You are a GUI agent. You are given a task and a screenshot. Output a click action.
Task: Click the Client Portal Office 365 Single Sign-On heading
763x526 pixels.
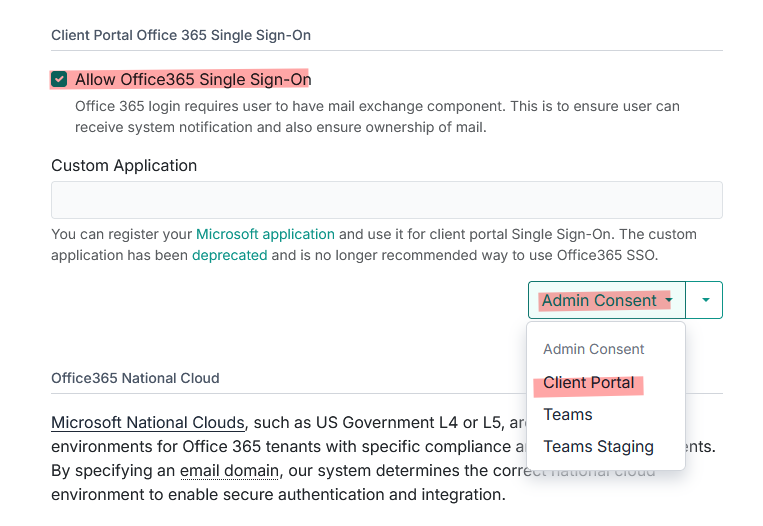(x=181, y=35)
